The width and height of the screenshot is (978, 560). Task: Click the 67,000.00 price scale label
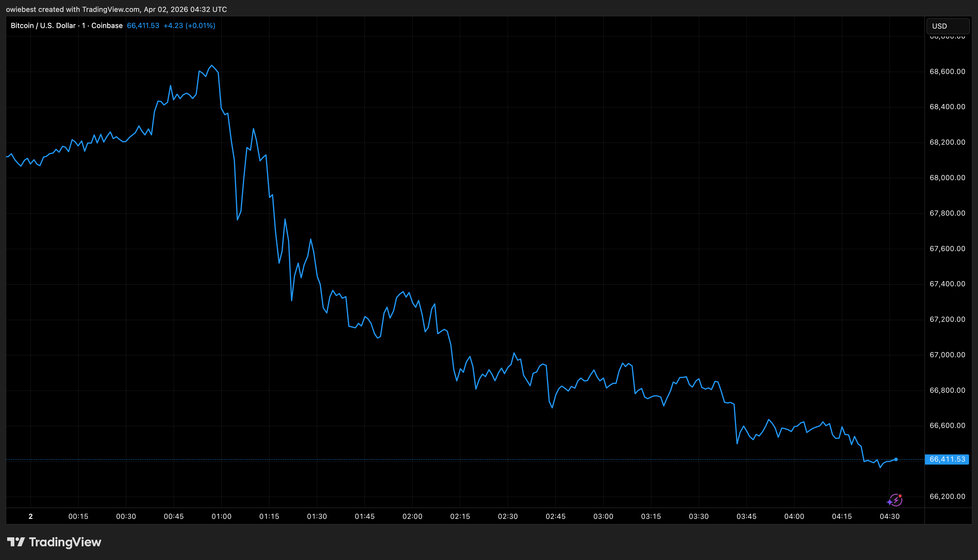947,355
